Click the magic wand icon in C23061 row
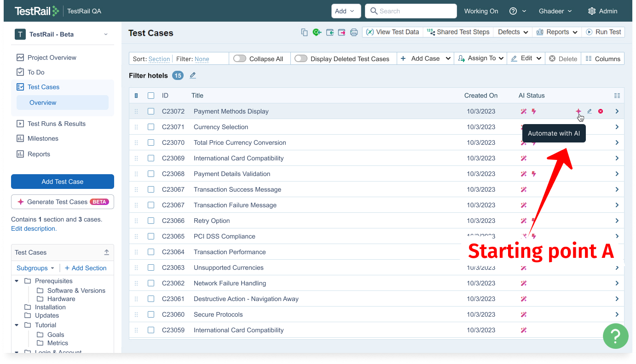Screen dimensions: 636x364 pos(523,299)
